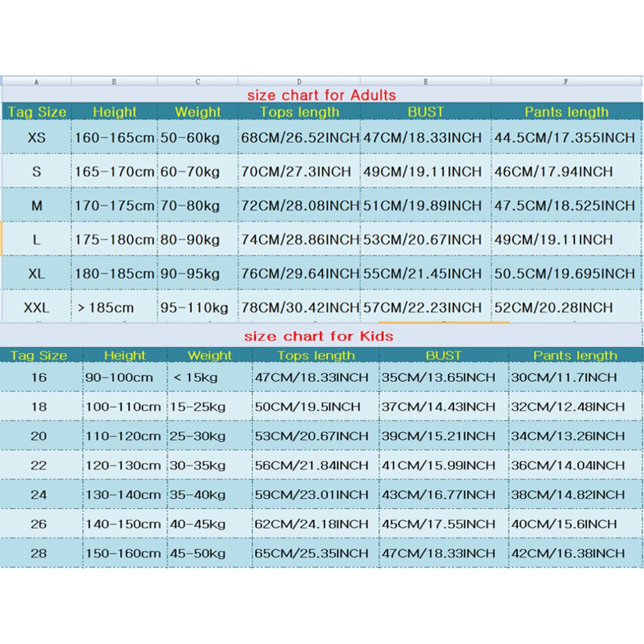This screenshot has height=644, width=644.
Task: Select the '120-130cm' kids height cell
Action: [x=125, y=465]
